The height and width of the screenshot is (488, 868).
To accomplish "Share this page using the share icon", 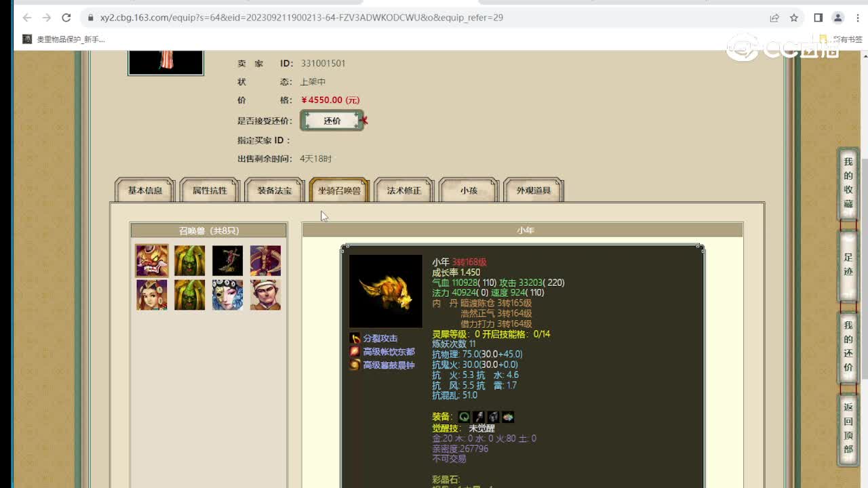I will click(x=774, y=18).
